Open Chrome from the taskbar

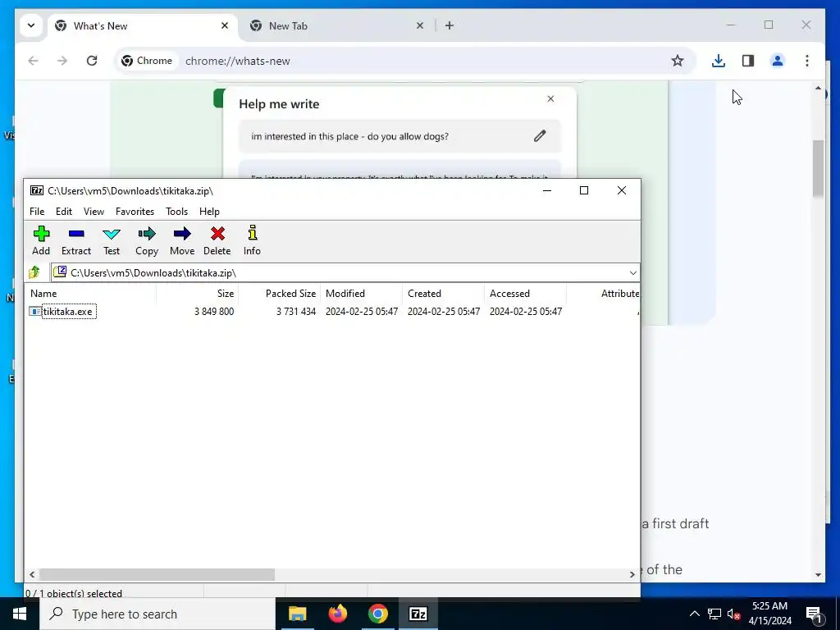coord(377,614)
